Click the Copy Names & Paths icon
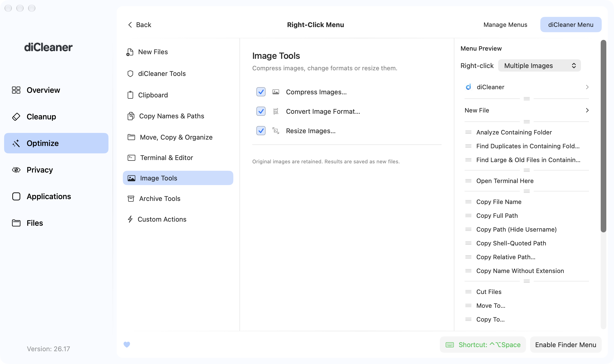Viewport: 614px width, 364px height. coord(131,116)
